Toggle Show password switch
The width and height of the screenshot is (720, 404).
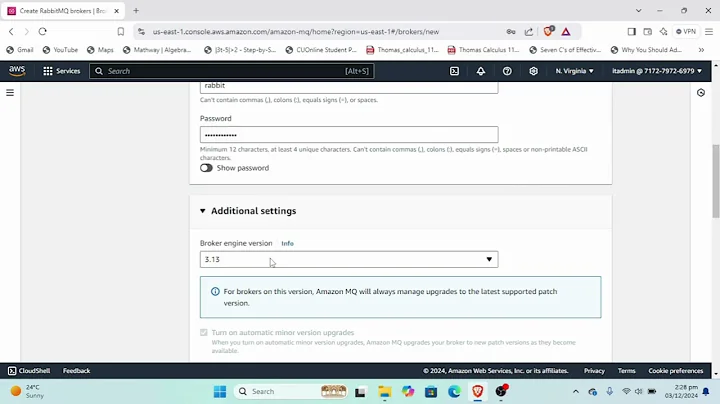pos(206,168)
